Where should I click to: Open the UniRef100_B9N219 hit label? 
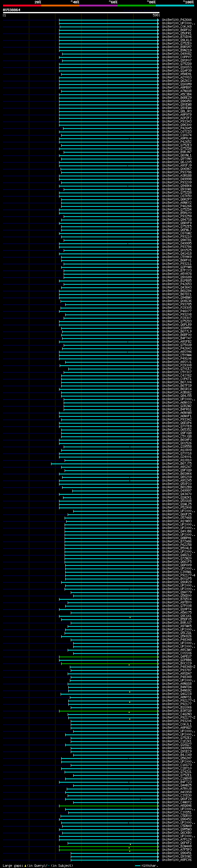(x=177, y=50)
